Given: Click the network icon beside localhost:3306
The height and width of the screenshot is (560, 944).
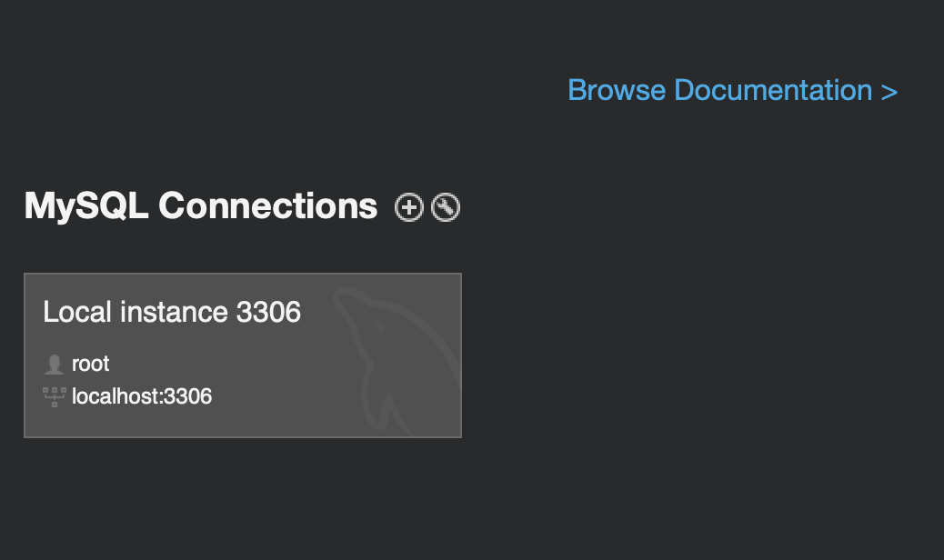Looking at the screenshot, I should tap(53, 395).
